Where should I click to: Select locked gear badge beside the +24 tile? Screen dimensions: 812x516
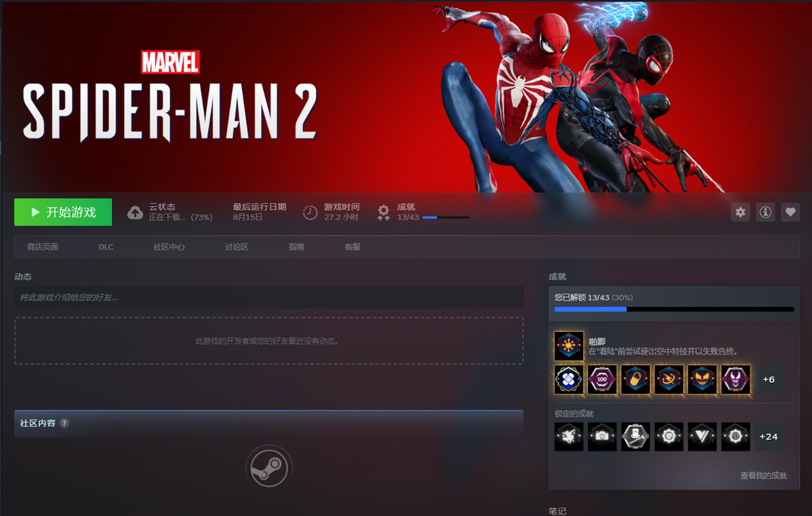click(735, 437)
